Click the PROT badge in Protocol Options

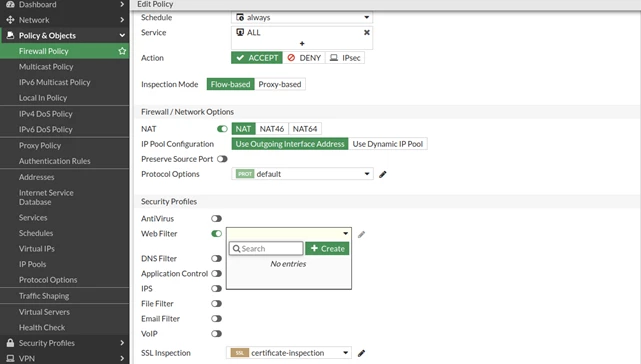245,174
